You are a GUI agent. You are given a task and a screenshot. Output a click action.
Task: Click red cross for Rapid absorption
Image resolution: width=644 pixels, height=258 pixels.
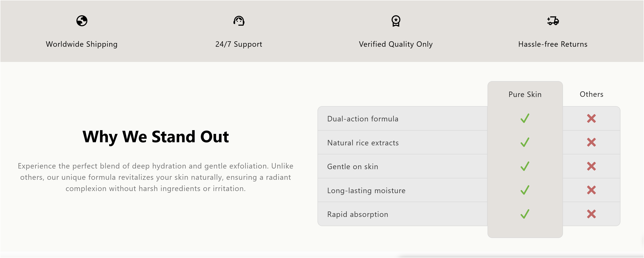[591, 214]
